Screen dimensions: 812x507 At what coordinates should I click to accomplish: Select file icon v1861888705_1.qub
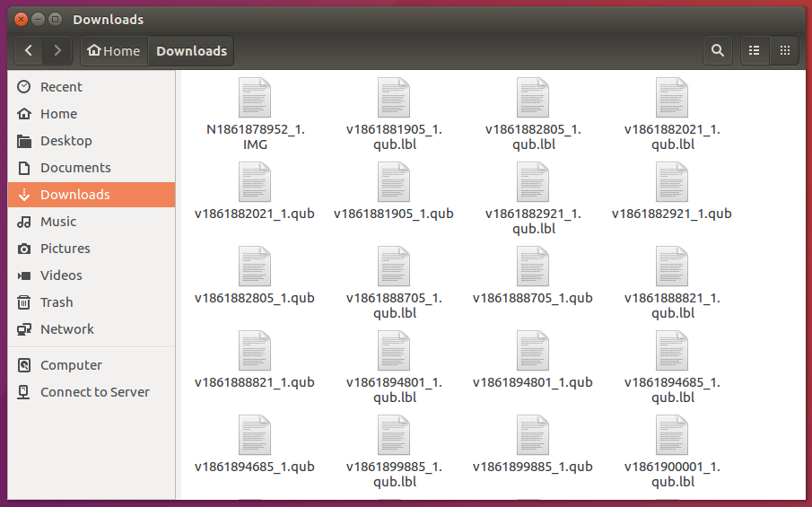click(533, 267)
